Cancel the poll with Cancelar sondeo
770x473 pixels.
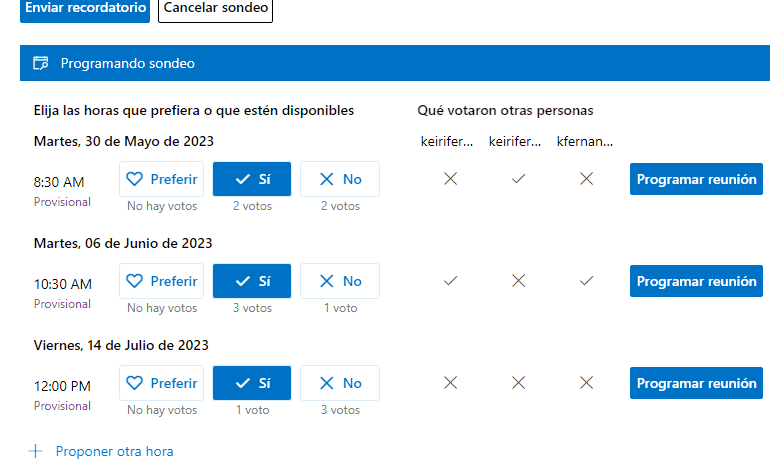click(x=215, y=9)
